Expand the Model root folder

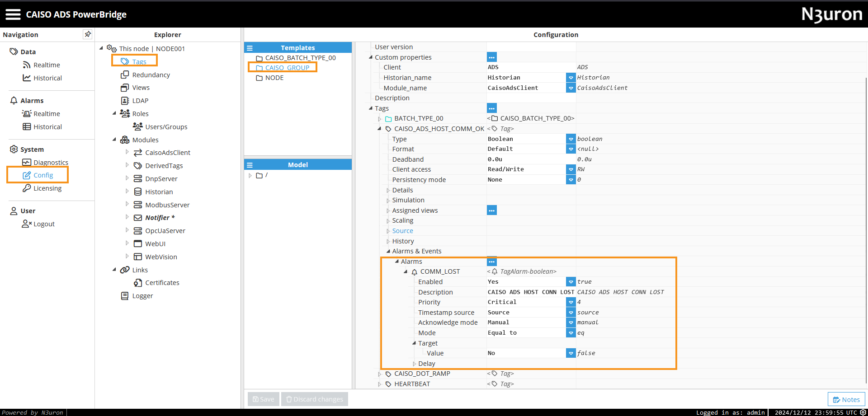coord(250,175)
